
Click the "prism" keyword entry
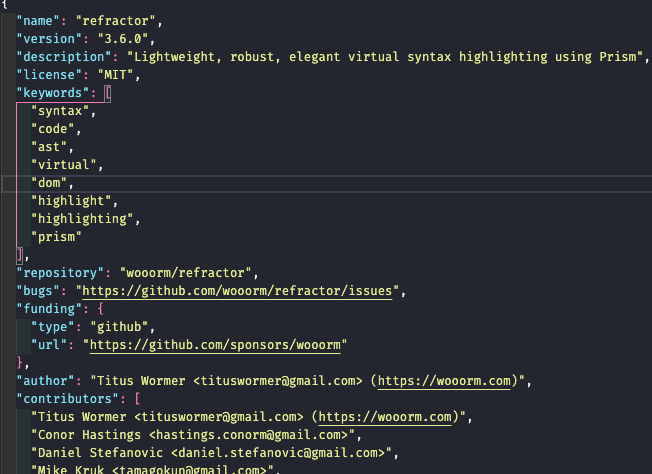pyautogui.click(x=56, y=237)
